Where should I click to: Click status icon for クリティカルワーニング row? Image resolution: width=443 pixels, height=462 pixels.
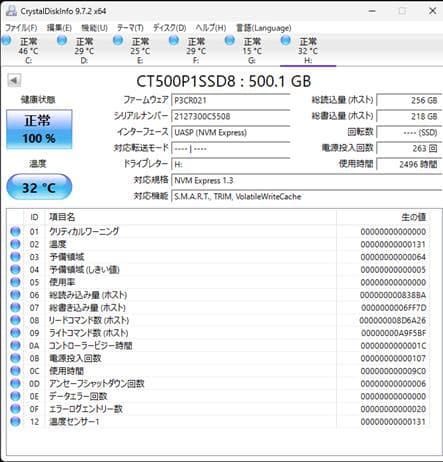click(15, 231)
